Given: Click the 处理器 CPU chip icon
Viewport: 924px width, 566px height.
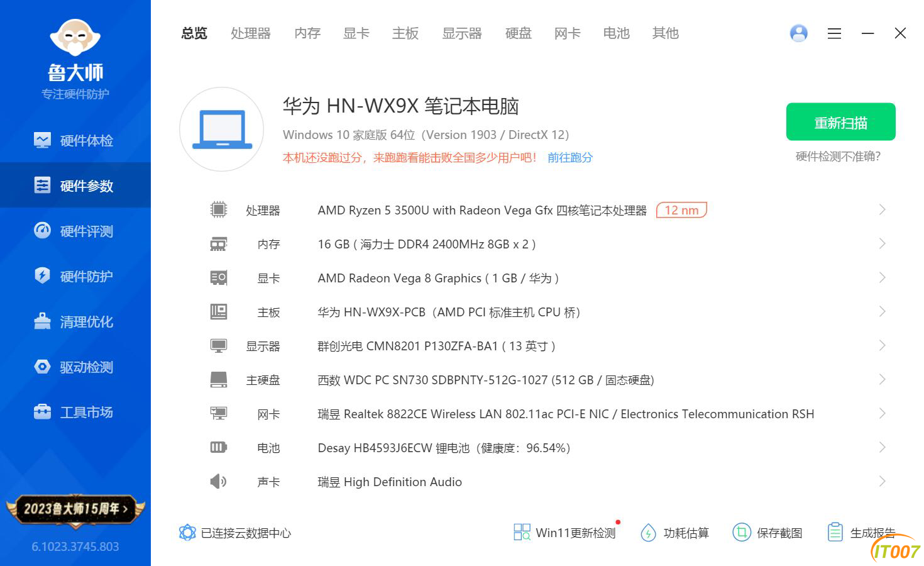Looking at the screenshot, I should point(218,209).
